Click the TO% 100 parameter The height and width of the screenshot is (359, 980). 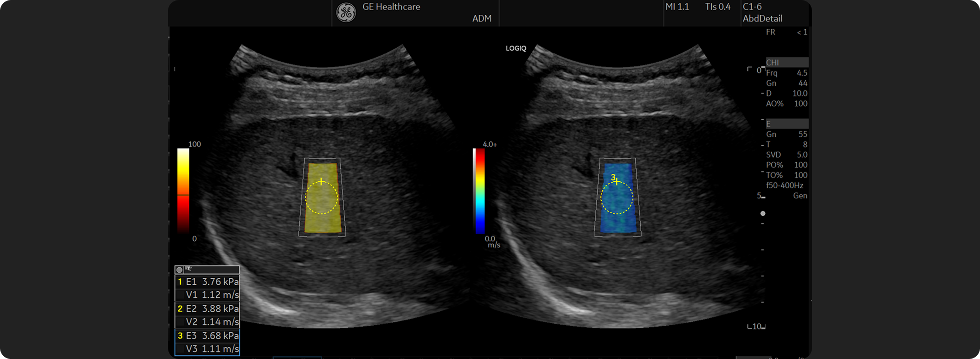(x=787, y=175)
